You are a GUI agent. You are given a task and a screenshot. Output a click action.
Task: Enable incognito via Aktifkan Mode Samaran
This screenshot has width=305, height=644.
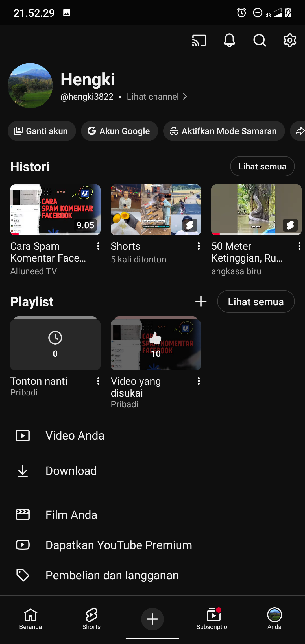click(x=224, y=131)
